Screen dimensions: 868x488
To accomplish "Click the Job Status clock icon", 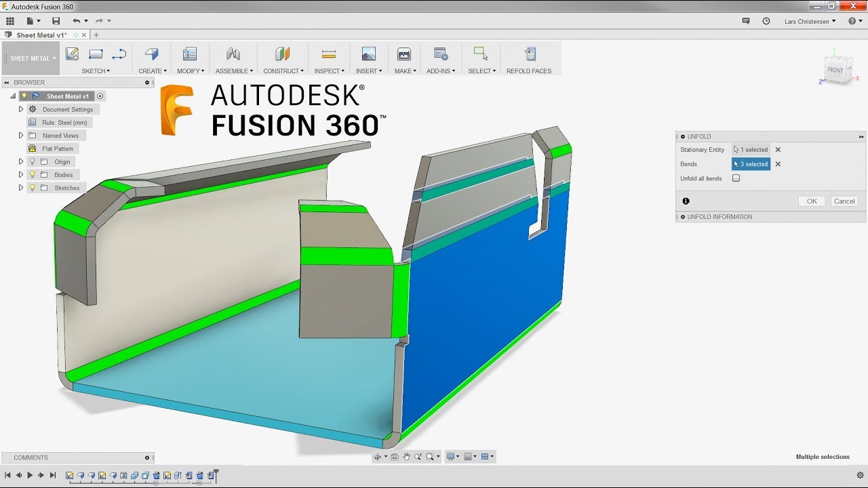I will [766, 21].
